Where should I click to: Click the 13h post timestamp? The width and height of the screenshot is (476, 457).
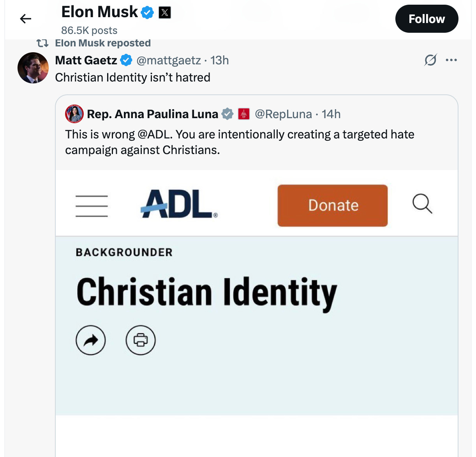(220, 60)
